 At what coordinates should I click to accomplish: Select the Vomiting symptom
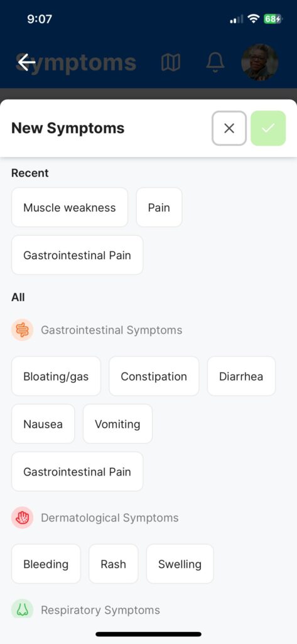click(x=118, y=424)
